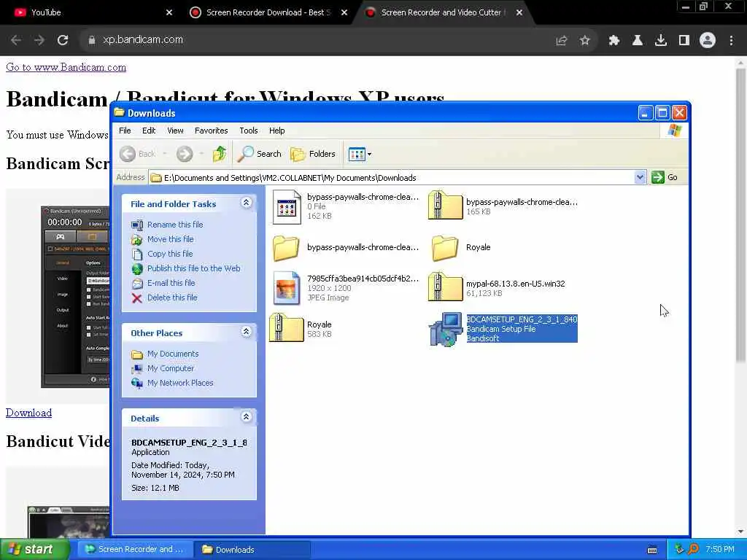This screenshot has height=560, width=747.
Task: Open browser extensions puzzle icon
Action: coord(614,41)
